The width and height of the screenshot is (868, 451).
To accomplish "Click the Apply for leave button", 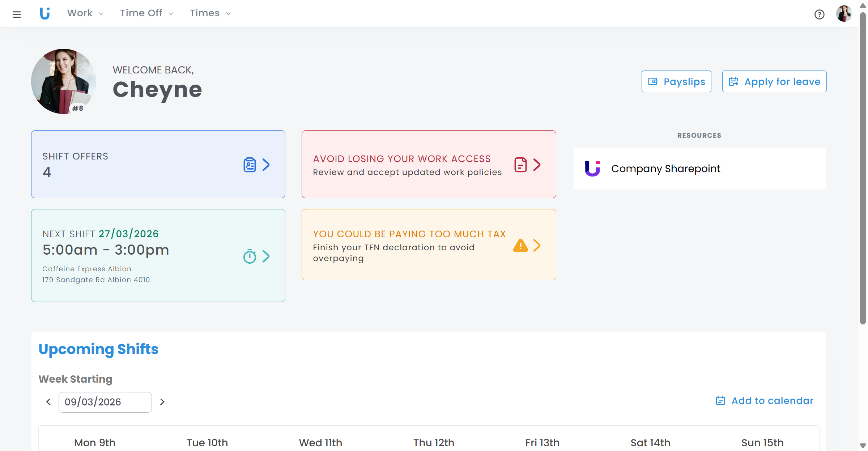I will point(774,82).
